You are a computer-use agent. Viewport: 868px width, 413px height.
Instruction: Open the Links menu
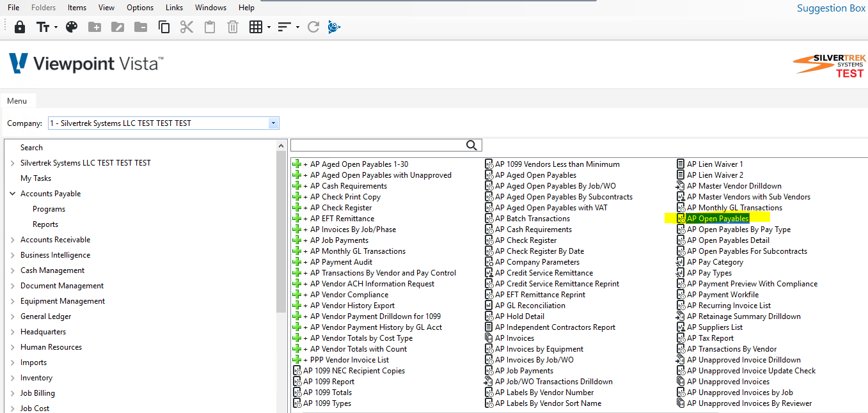(174, 8)
